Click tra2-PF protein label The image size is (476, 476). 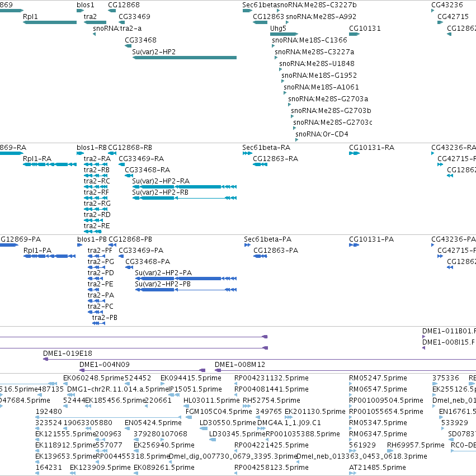(x=100, y=251)
